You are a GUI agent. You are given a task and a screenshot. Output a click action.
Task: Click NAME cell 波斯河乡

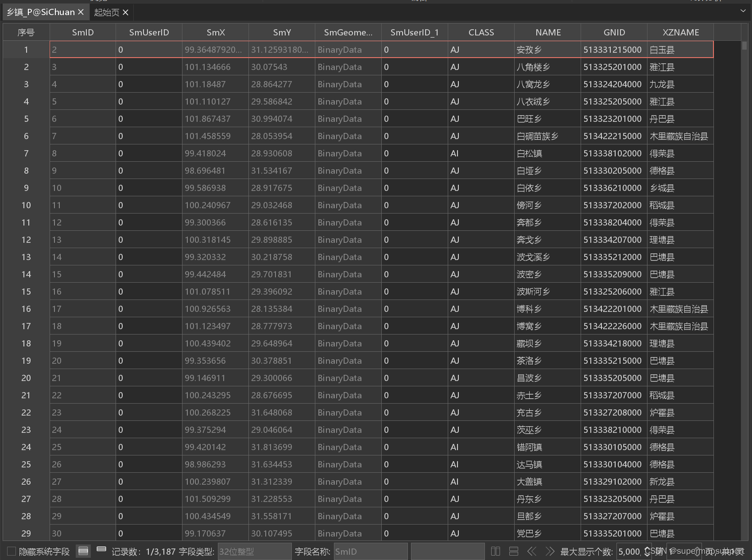[547, 292]
